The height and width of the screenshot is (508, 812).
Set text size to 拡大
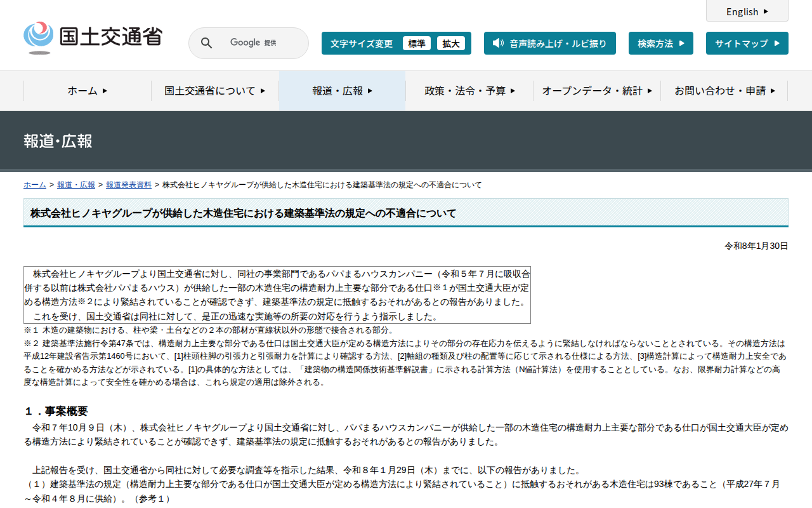click(450, 43)
